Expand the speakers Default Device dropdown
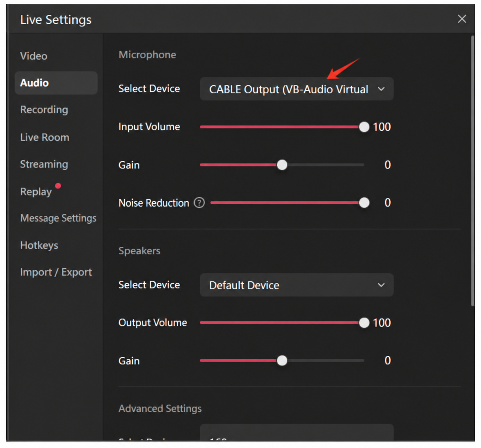Viewport: 481px width, 448px height. pos(296,285)
